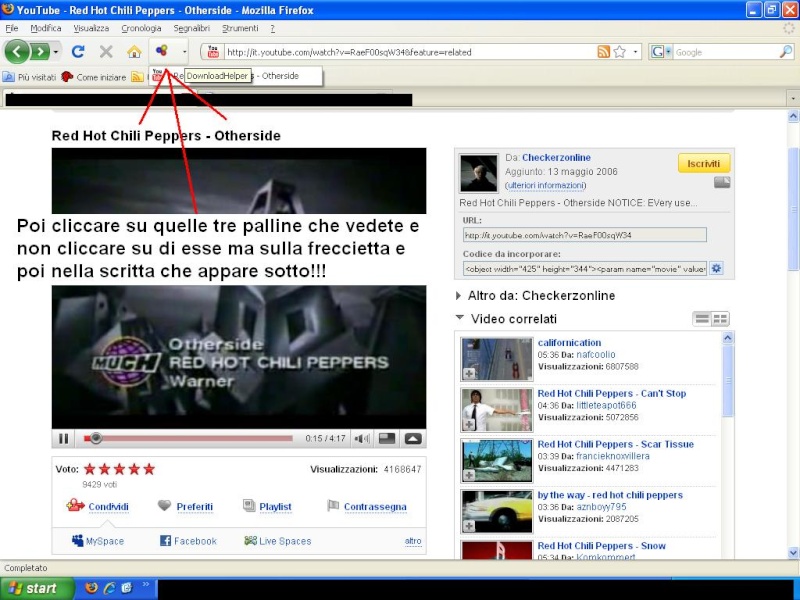Click the search magnifier icon
Screen dimensions: 800x600
(x=786, y=52)
